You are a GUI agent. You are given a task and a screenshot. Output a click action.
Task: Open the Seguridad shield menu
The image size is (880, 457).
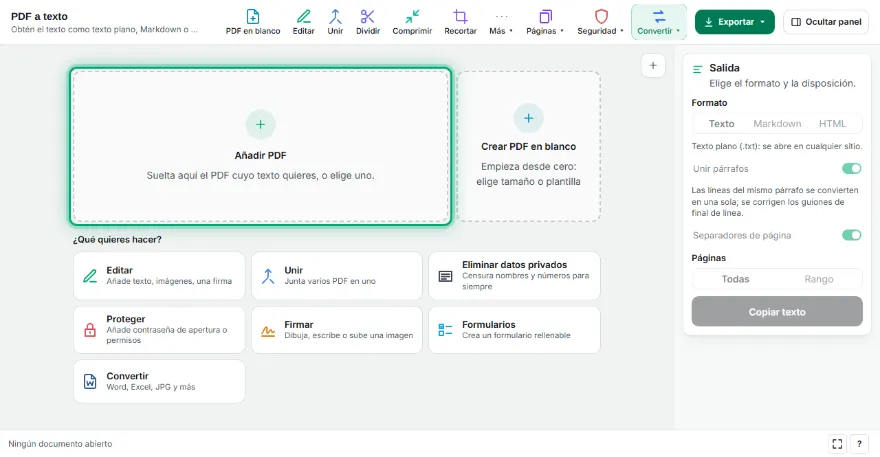click(x=600, y=22)
